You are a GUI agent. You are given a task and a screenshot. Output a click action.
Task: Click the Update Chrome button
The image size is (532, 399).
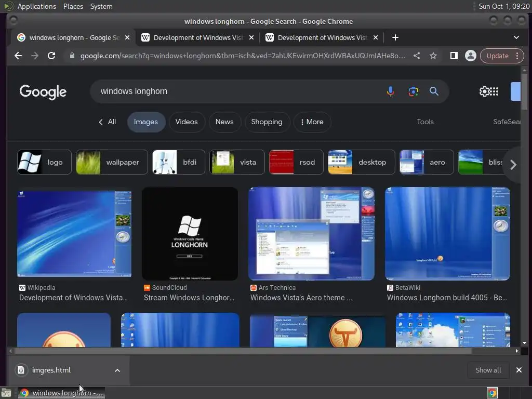497,56
